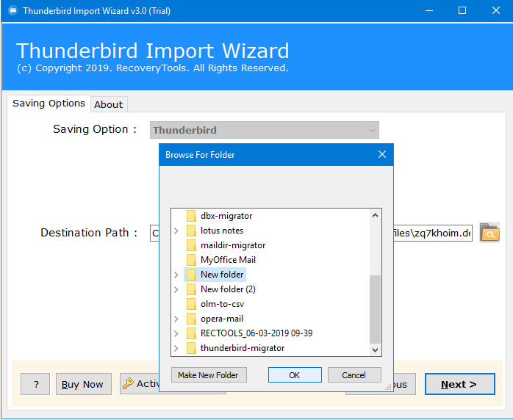Click the olm-to-csv folder icon
This screenshot has width=513, height=420.
[191, 304]
